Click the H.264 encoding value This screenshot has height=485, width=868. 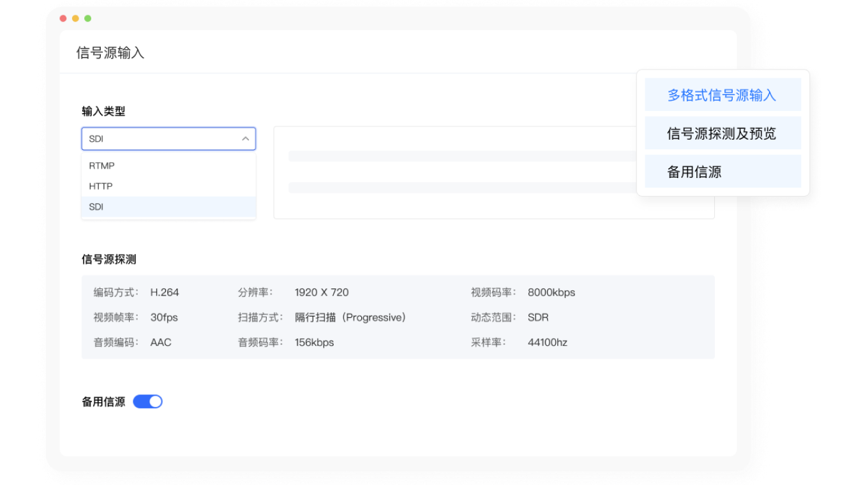point(165,292)
